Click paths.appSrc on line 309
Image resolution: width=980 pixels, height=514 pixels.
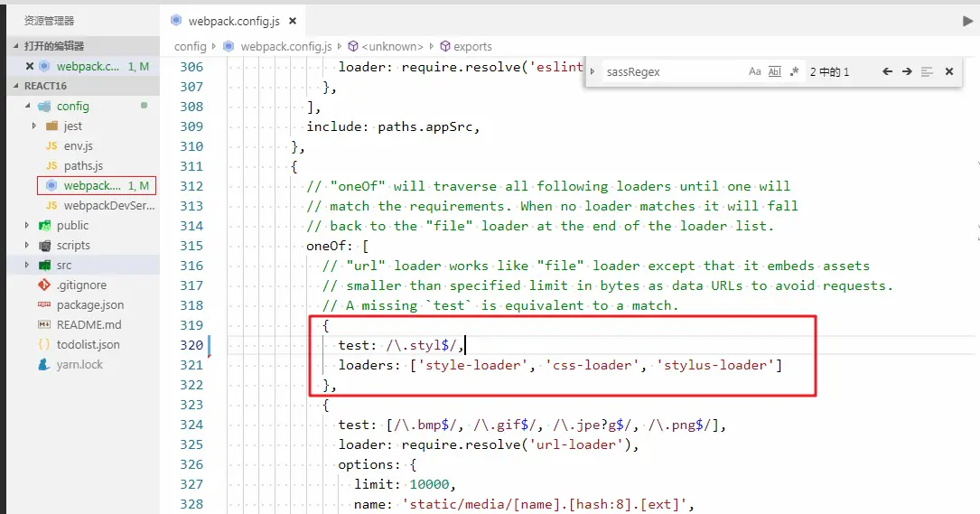pyautogui.click(x=425, y=127)
